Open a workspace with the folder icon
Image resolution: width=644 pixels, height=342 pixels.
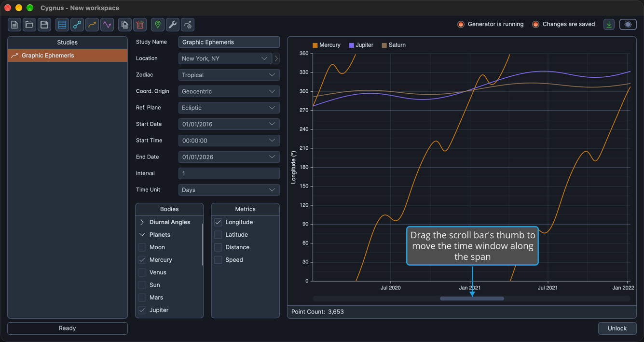pyautogui.click(x=29, y=25)
